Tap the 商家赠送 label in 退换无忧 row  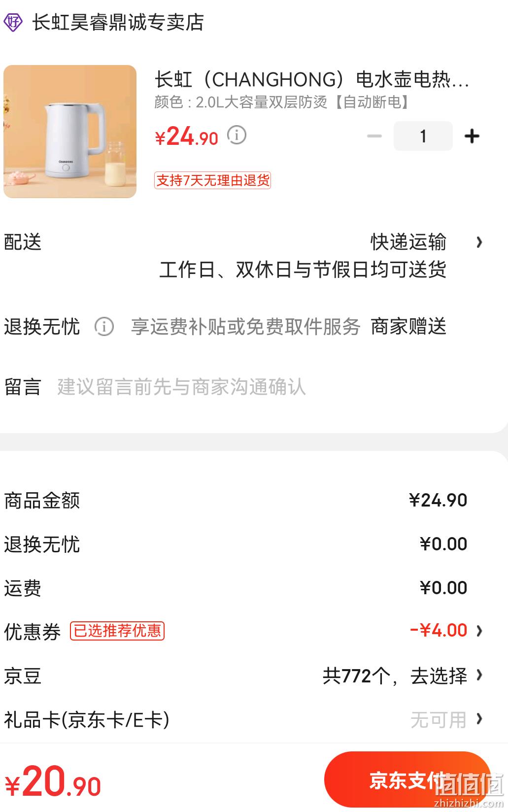click(x=408, y=326)
